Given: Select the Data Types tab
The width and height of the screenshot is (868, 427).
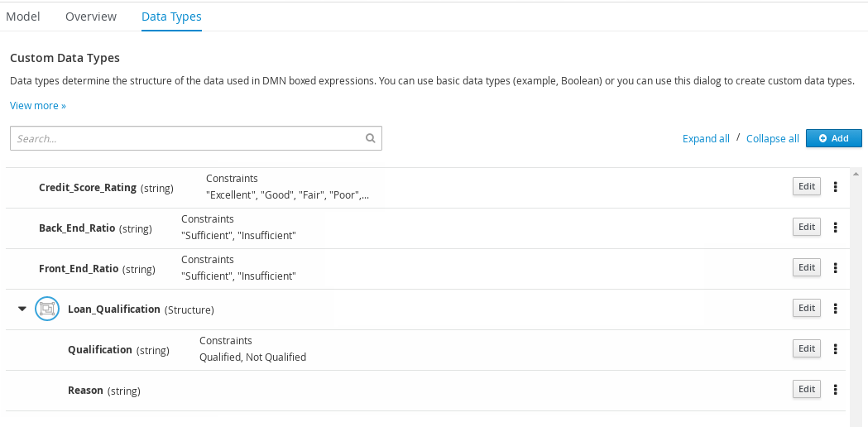Looking at the screenshot, I should (171, 17).
